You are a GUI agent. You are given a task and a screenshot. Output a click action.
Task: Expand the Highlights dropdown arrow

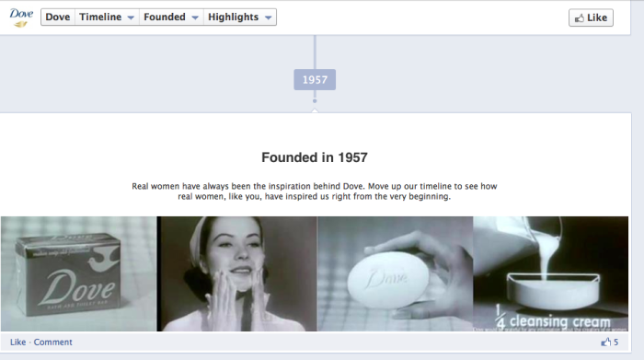[x=269, y=17]
